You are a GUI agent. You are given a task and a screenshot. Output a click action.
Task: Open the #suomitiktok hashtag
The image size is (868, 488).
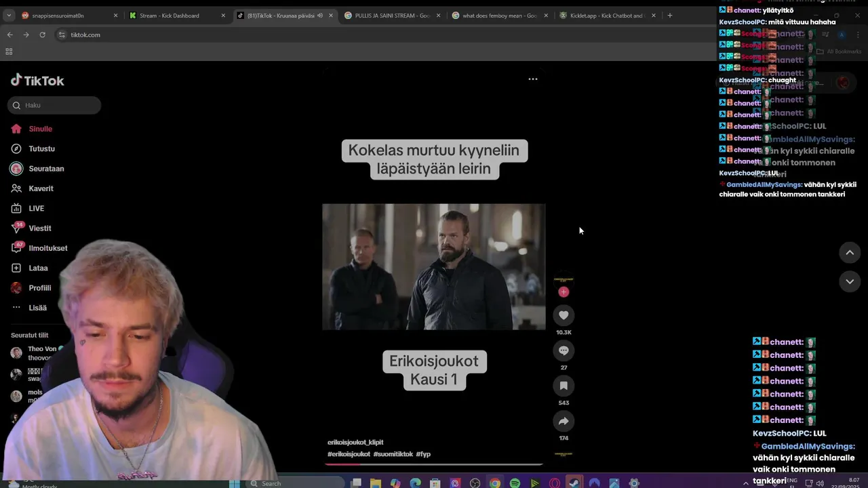(393, 454)
